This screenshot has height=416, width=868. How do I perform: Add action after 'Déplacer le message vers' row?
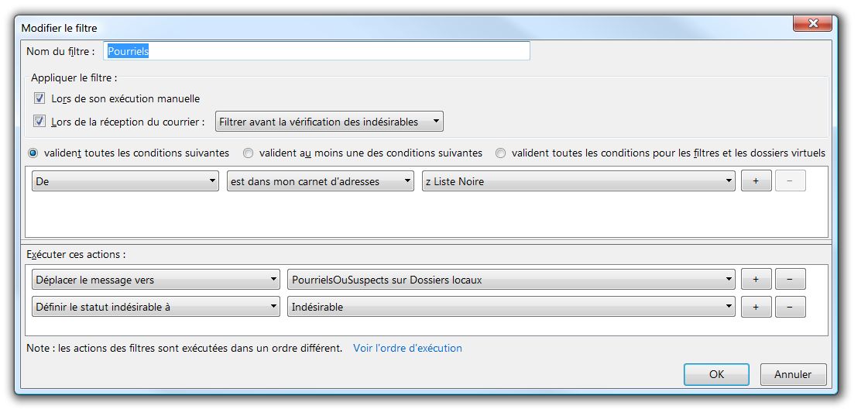756,280
